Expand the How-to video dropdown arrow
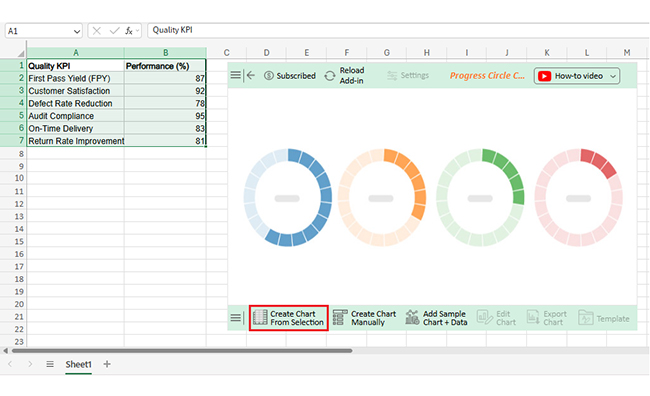Viewport: 650px width, 396px height. [613, 76]
